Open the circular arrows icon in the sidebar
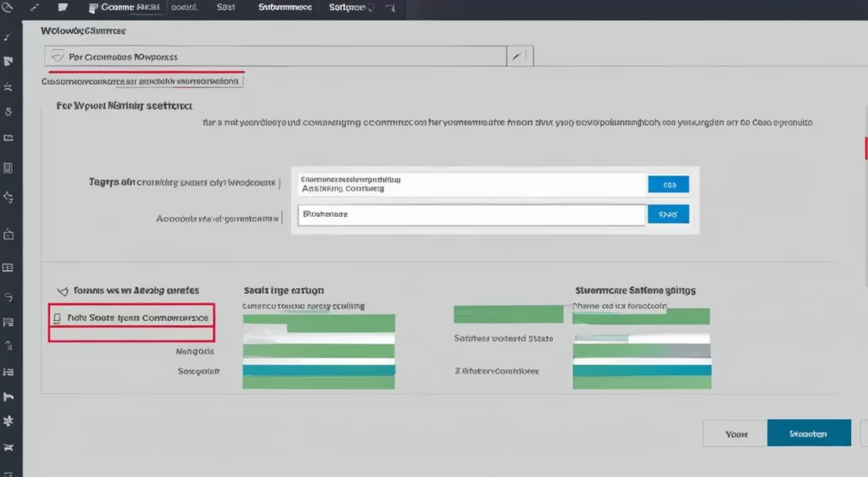Viewport: 868px width, 477px height. (x=8, y=197)
